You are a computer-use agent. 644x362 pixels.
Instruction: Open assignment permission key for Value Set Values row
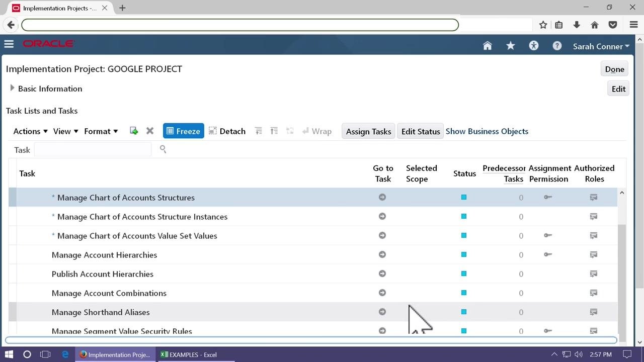pyautogui.click(x=548, y=235)
